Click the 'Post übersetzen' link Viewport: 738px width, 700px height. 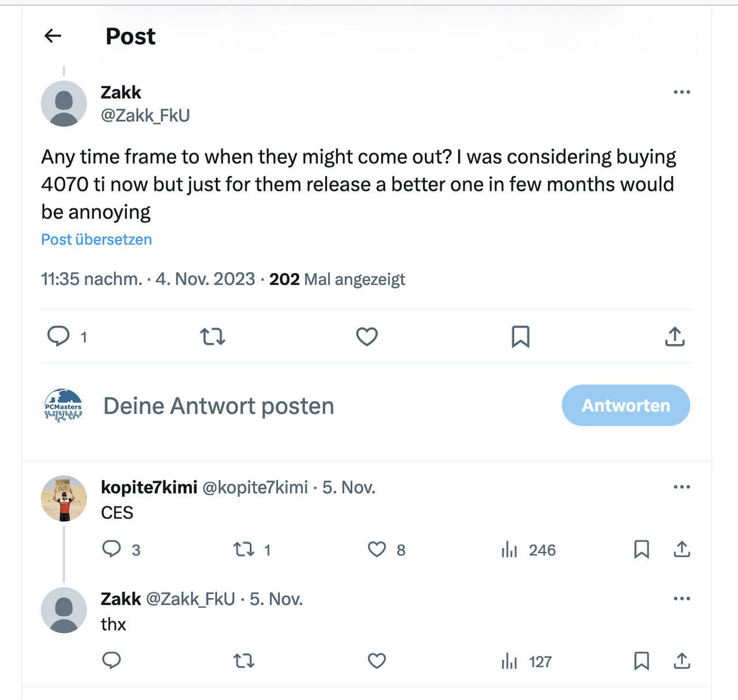click(x=96, y=239)
